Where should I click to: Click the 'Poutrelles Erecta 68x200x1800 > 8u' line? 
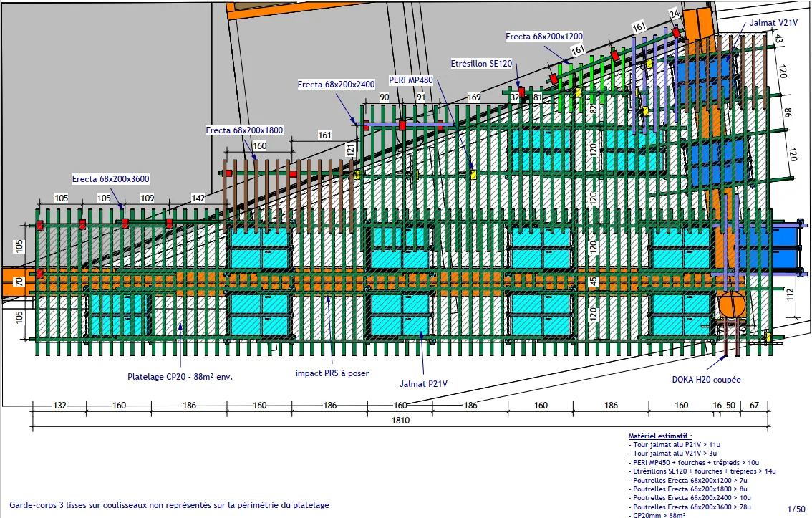[687, 489]
